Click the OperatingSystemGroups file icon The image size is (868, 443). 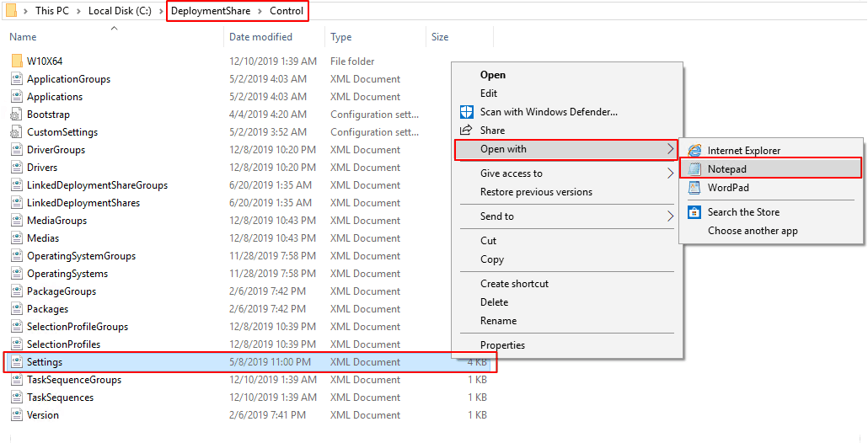coord(17,255)
